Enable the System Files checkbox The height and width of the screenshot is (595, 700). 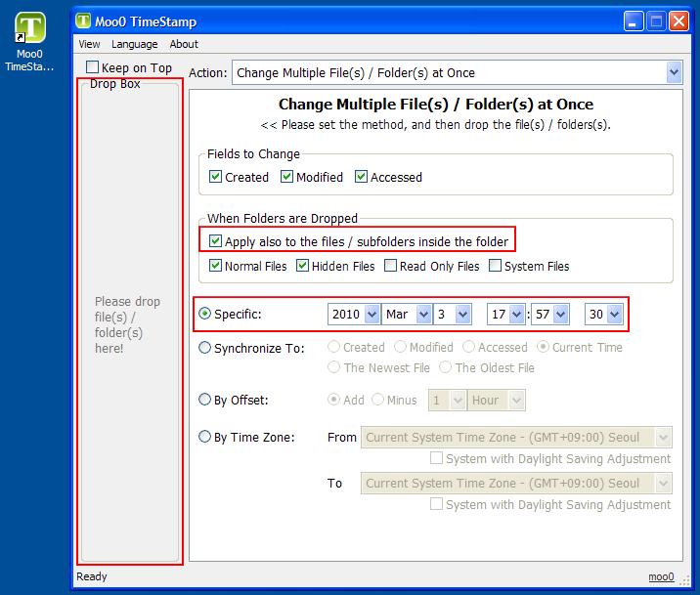tap(495, 266)
